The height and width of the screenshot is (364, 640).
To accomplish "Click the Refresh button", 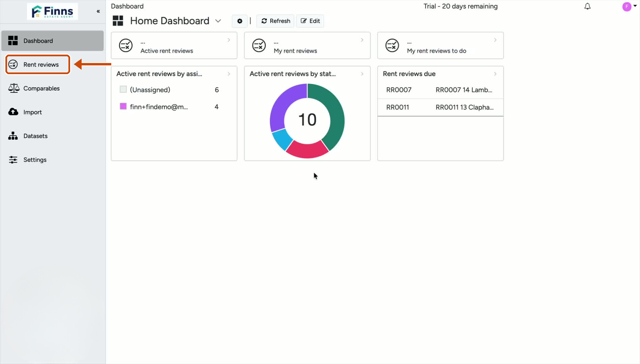I will point(275,21).
